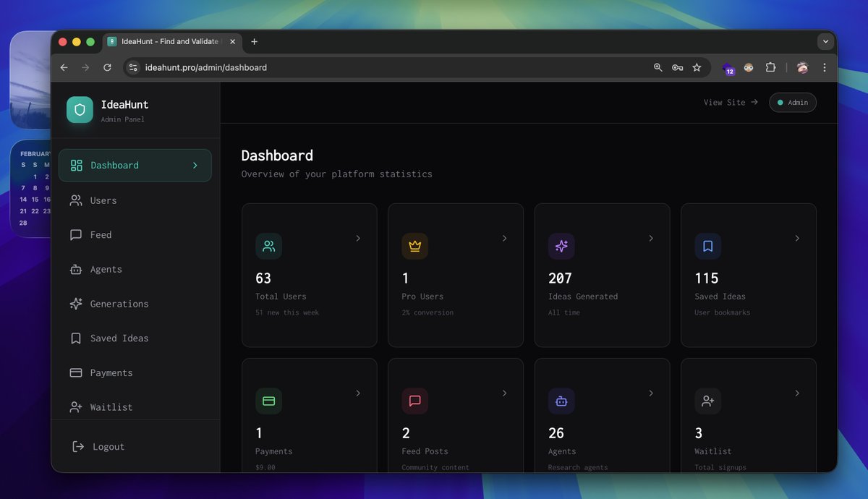Click the Dashboard page heading
The width and height of the screenshot is (868, 499).
(x=277, y=155)
